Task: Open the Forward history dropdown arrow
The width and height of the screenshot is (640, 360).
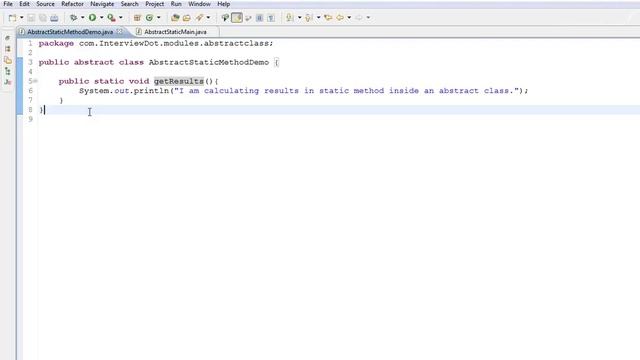Action: (x=368, y=18)
